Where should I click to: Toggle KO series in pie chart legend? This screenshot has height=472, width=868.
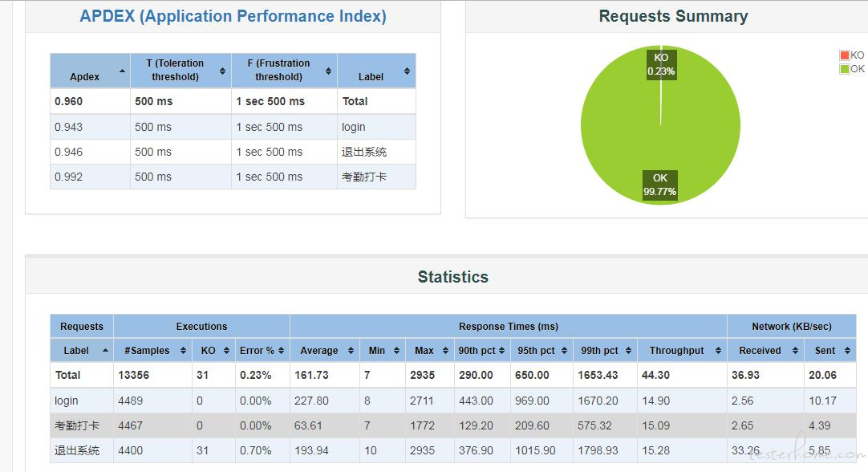pyautogui.click(x=851, y=55)
